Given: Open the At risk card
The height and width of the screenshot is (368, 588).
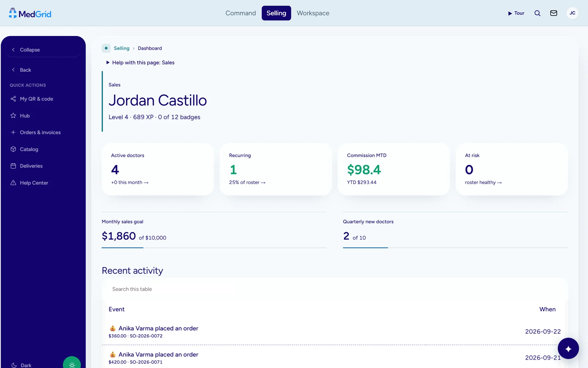Looking at the screenshot, I should point(512,169).
